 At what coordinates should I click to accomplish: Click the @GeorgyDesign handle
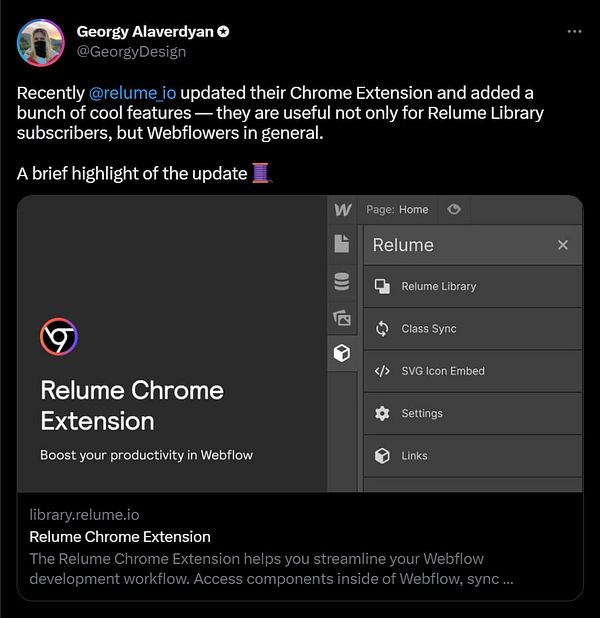[x=131, y=51]
